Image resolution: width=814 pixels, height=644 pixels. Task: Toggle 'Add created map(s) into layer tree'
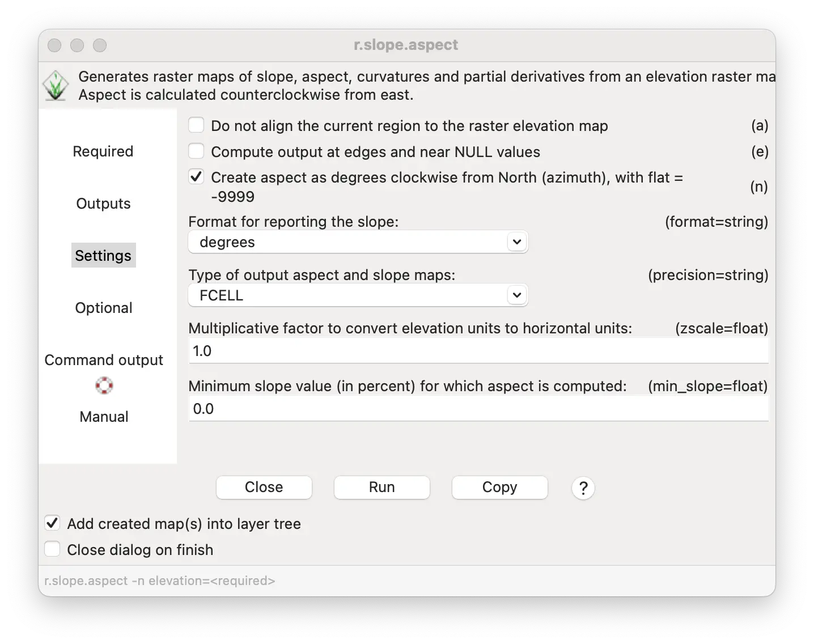click(52, 523)
